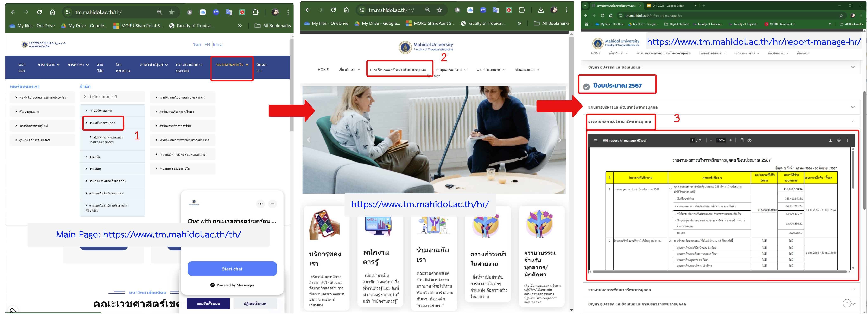Open the chat widget's three-dot options
868x329 pixels.
pyautogui.click(x=260, y=204)
